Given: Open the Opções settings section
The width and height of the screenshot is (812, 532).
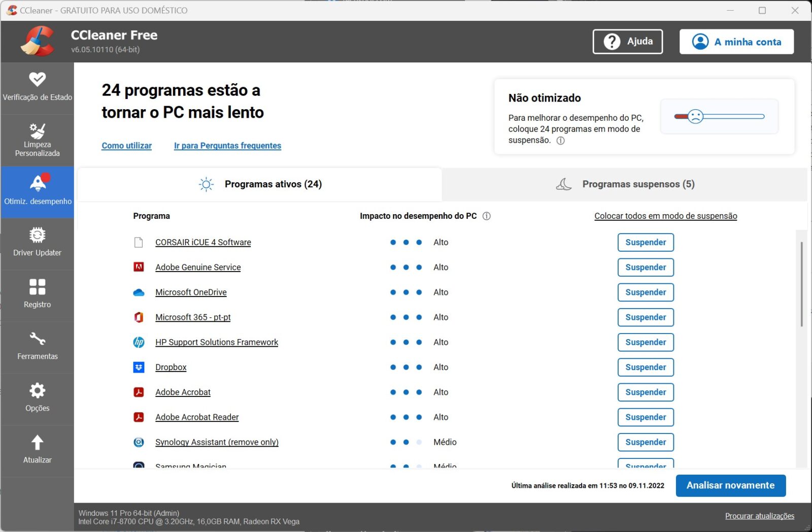Looking at the screenshot, I should tap(37, 399).
